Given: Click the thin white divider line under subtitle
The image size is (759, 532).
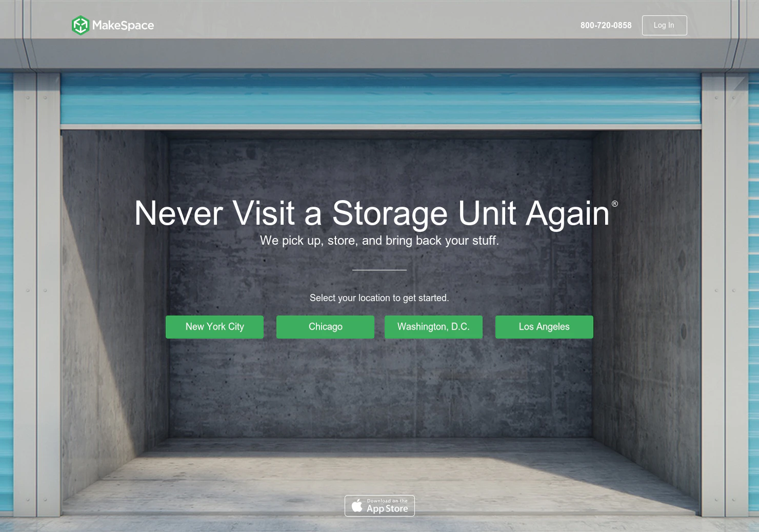Looking at the screenshot, I should (x=379, y=270).
